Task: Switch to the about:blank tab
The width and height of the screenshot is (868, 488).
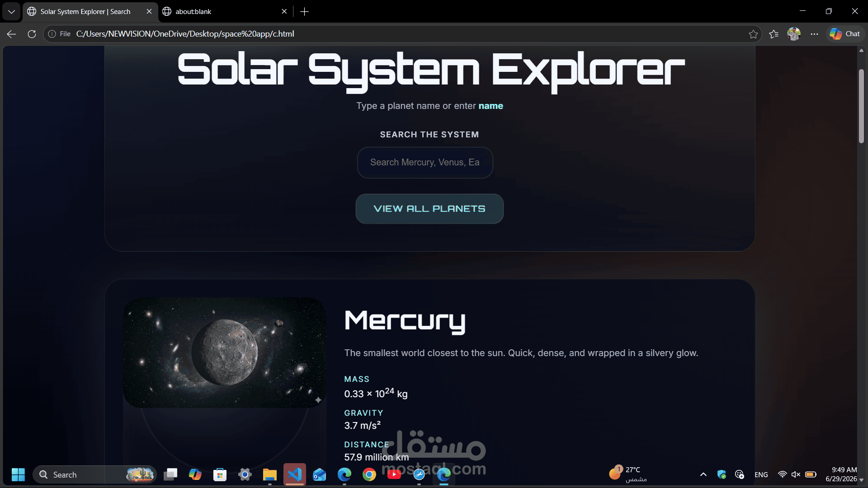Action: tap(193, 12)
